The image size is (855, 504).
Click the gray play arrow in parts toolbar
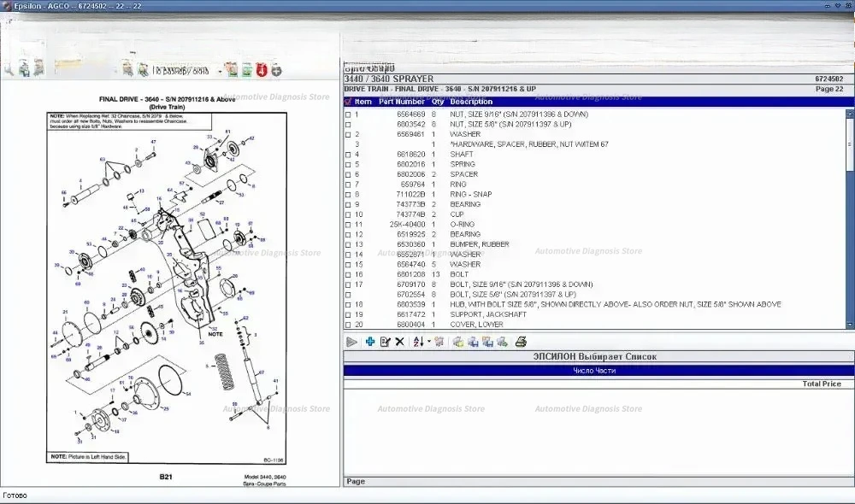[x=351, y=343]
